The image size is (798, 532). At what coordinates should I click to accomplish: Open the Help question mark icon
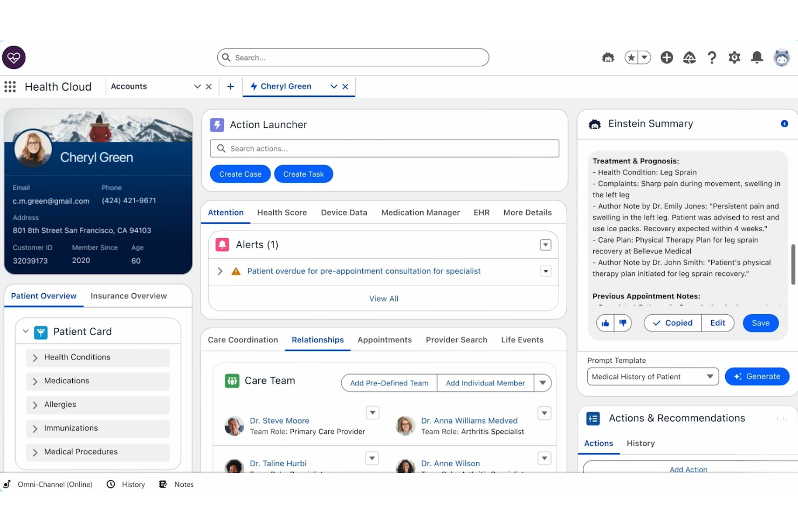(x=712, y=58)
